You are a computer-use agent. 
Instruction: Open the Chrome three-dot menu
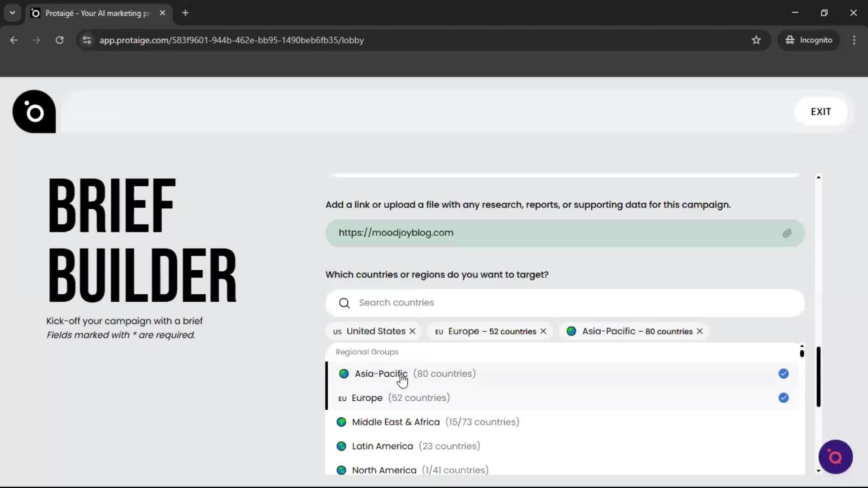click(854, 40)
